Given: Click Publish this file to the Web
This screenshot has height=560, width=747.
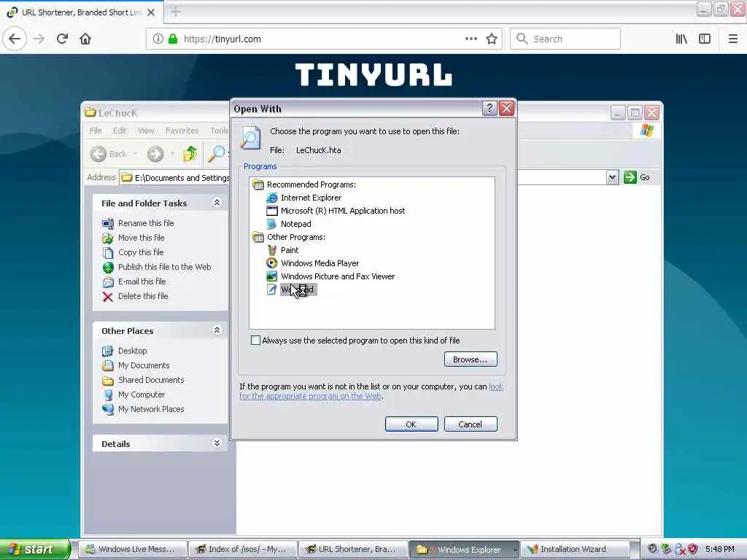Looking at the screenshot, I should tap(164, 267).
